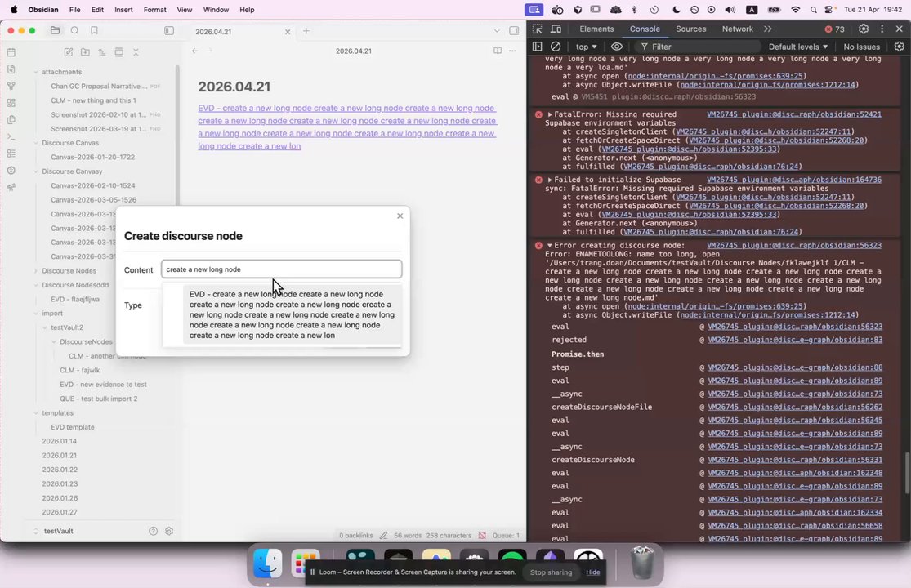Click the No Issues button

click(x=862, y=47)
